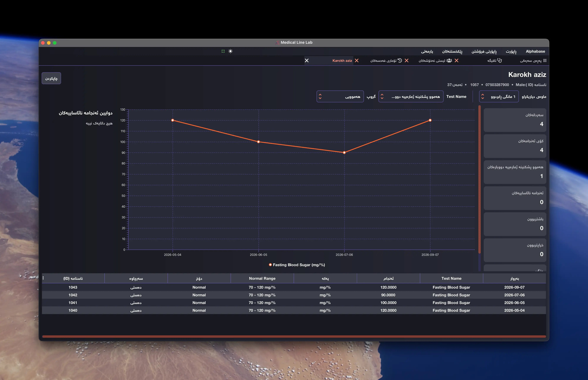Close the تۆماری فەحسەکان tab with its X

[407, 60]
